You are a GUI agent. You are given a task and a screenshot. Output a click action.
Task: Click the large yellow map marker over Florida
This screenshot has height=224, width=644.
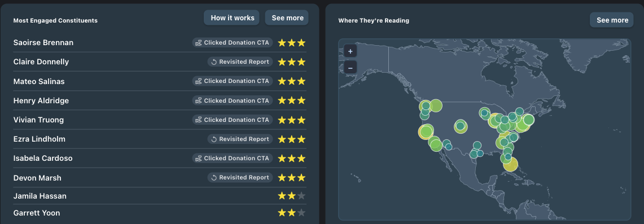[x=511, y=164]
